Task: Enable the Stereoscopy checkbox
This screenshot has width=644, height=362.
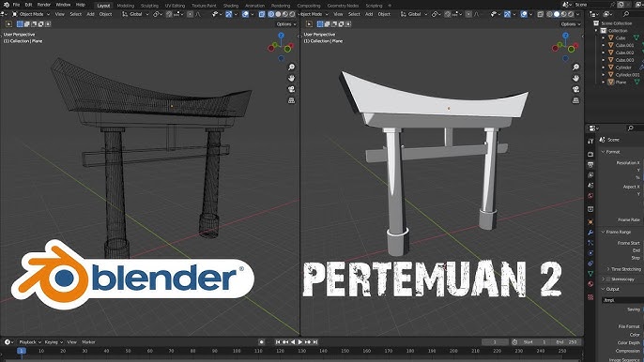Action: [608, 279]
